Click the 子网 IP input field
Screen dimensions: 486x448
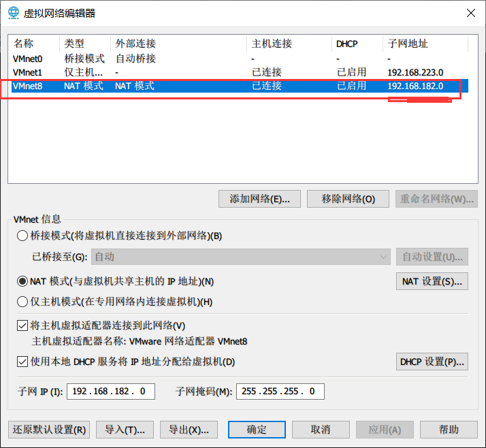click(x=111, y=391)
